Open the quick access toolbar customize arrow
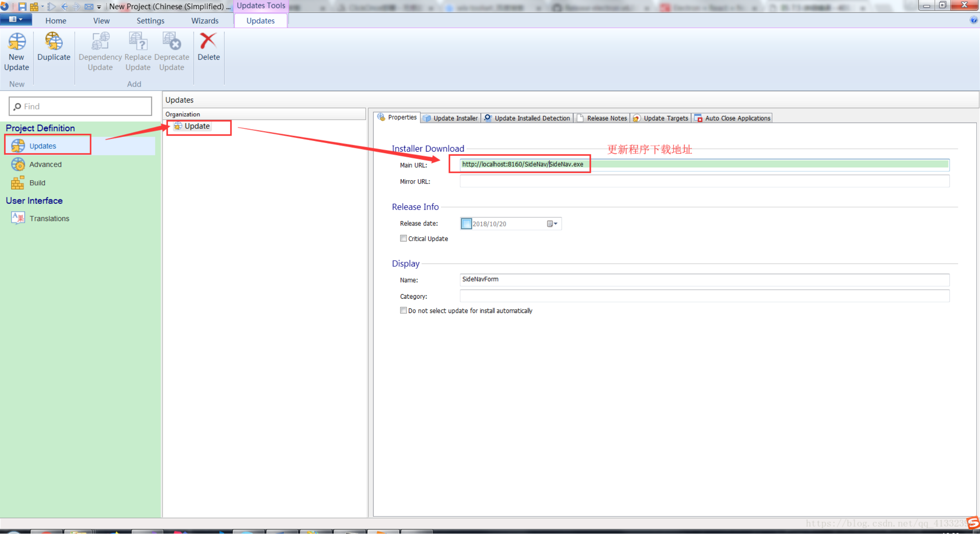Screen dimensions: 980x534 pos(99,7)
